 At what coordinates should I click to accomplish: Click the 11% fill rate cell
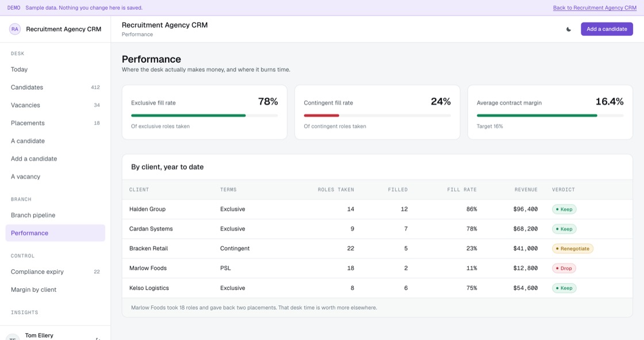pos(471,269)
